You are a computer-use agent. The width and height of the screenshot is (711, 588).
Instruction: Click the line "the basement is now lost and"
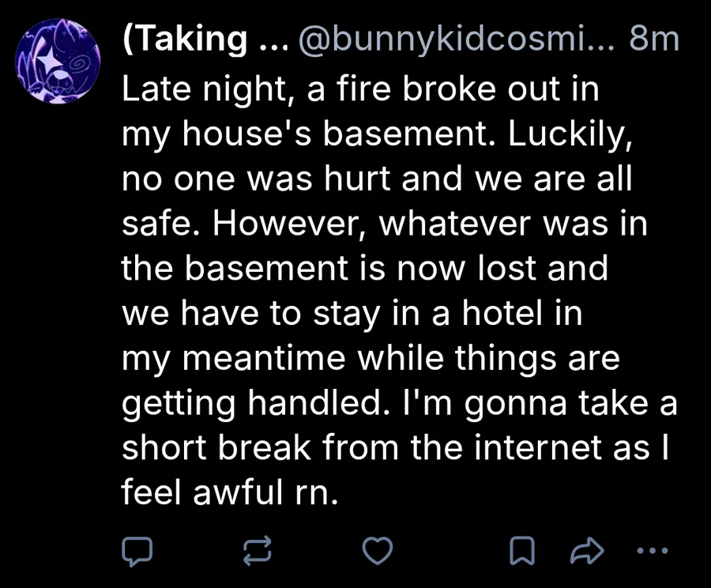(365, 269)
